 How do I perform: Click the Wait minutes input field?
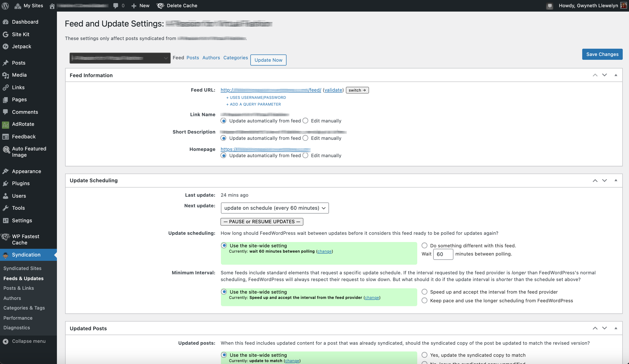(443, 255)
